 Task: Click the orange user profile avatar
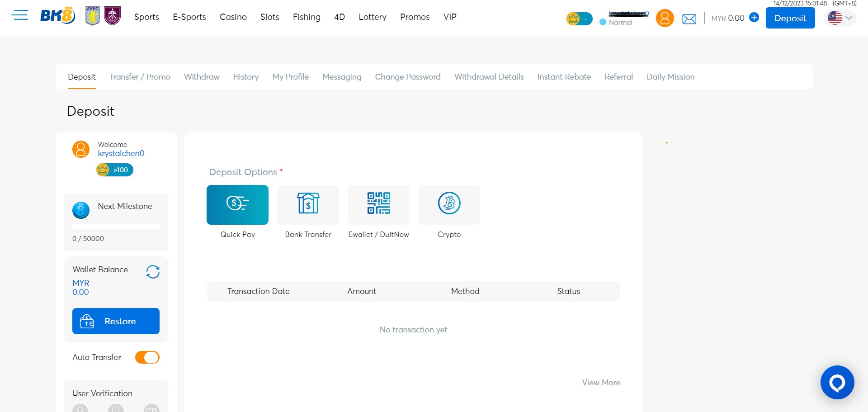tap(664, 18)
